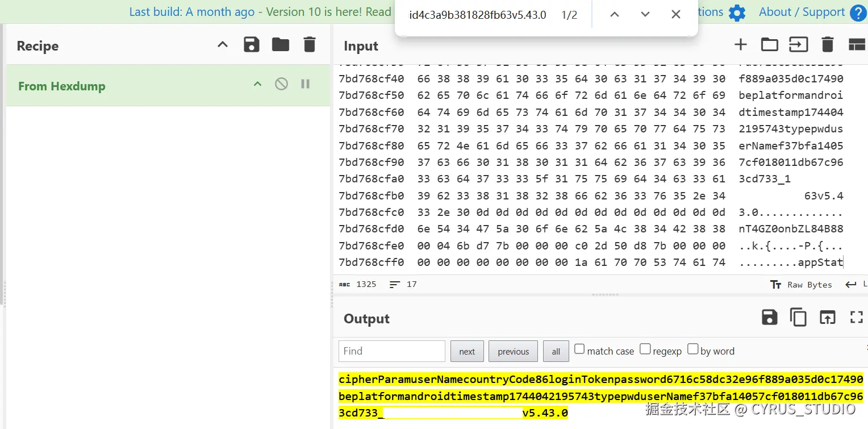Replace input with output

tap(828, 318)
